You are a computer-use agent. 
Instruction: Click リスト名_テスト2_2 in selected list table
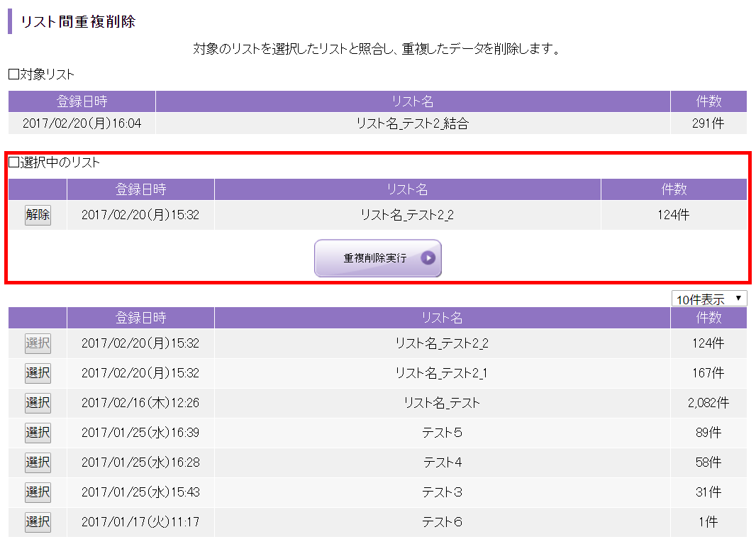tap(407, 215)
